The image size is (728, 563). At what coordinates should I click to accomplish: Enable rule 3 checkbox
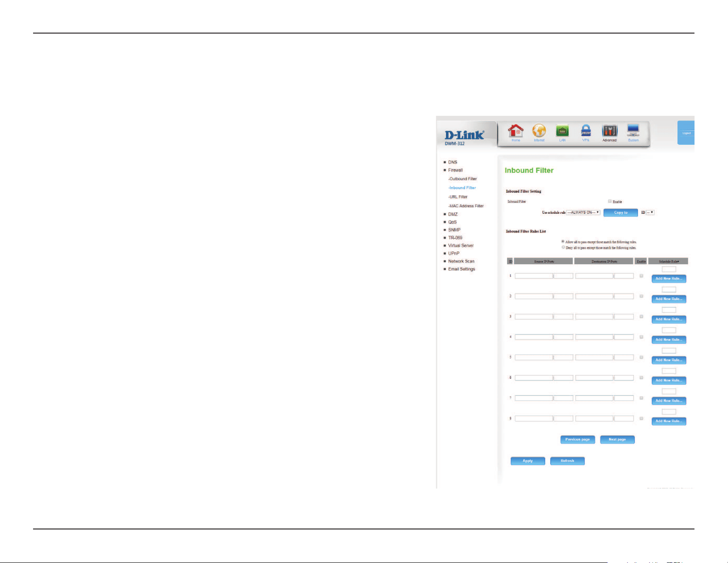(x=641, y=317)
